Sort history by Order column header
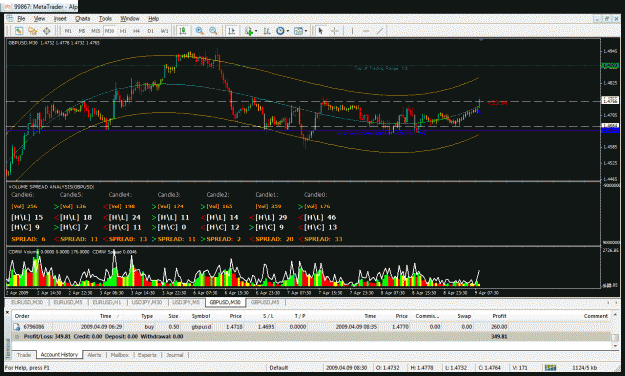The height and width of the screenshot is (376, 625). [22, 316]
